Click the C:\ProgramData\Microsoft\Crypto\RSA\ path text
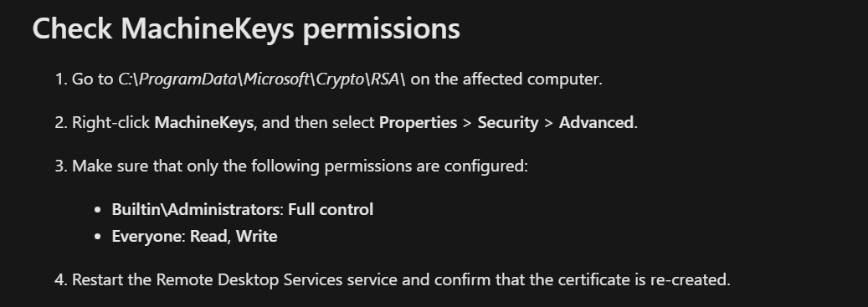 pyautogui.click(x=261, y=79)
